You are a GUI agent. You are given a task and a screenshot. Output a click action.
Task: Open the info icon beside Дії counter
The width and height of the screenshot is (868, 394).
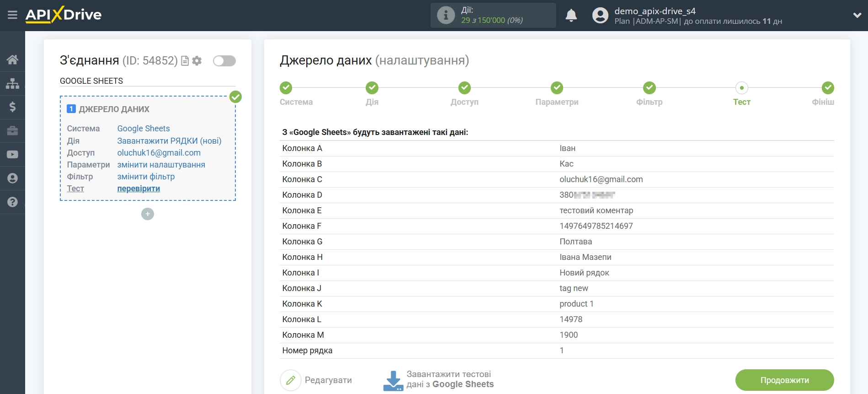pos(446,15)
